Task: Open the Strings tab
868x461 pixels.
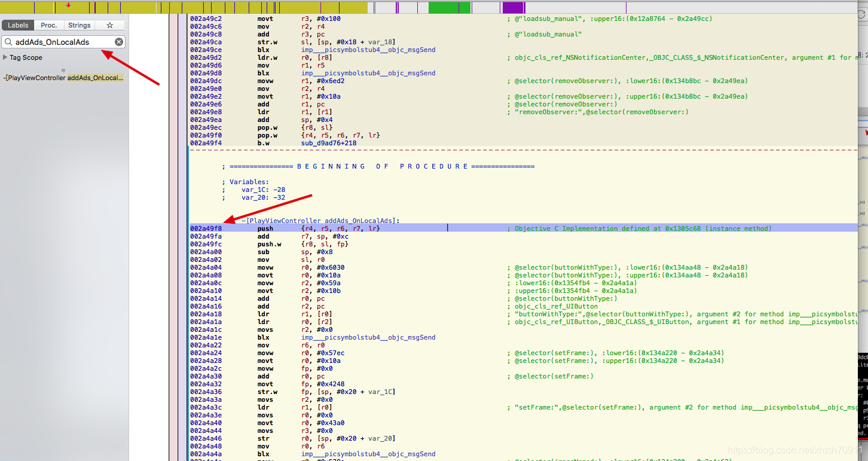Action: 80,25
